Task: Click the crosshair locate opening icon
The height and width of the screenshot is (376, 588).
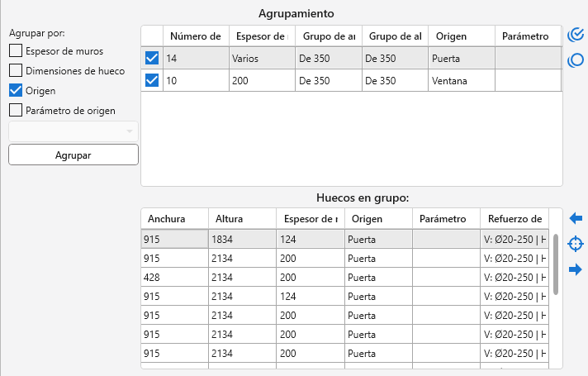Action: [x=576, y=244]
